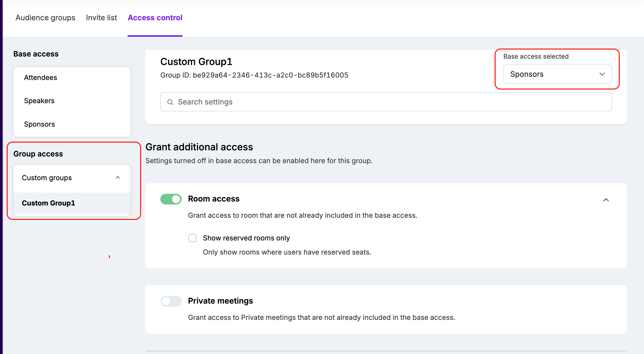Click the search magnifier icon

point(170,102)
